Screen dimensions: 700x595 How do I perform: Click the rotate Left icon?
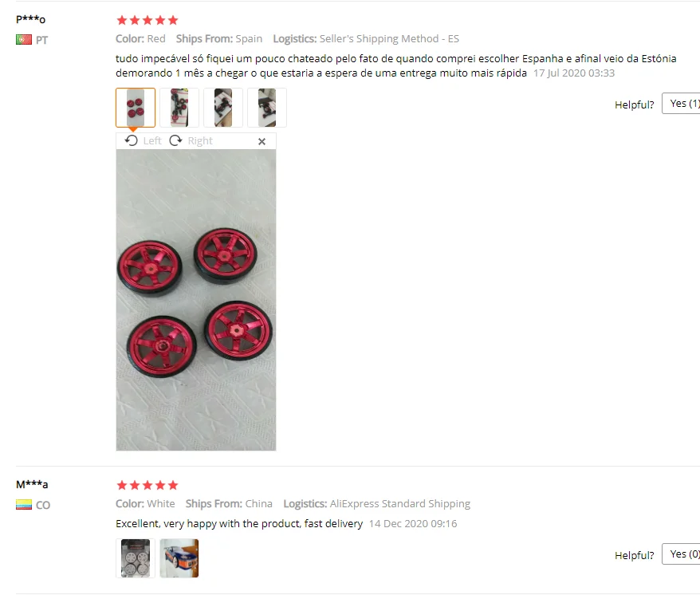(x=132, y=140)
